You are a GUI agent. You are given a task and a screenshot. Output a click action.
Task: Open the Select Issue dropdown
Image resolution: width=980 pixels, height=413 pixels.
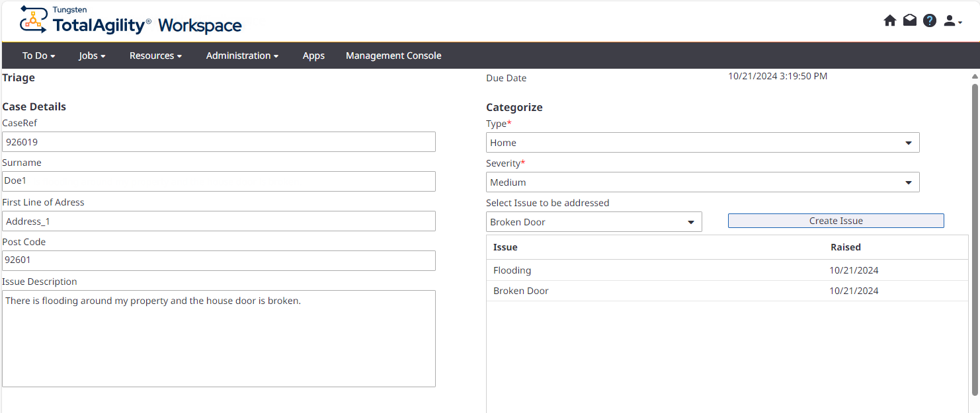pyautogui.click(x=593, y=222)
